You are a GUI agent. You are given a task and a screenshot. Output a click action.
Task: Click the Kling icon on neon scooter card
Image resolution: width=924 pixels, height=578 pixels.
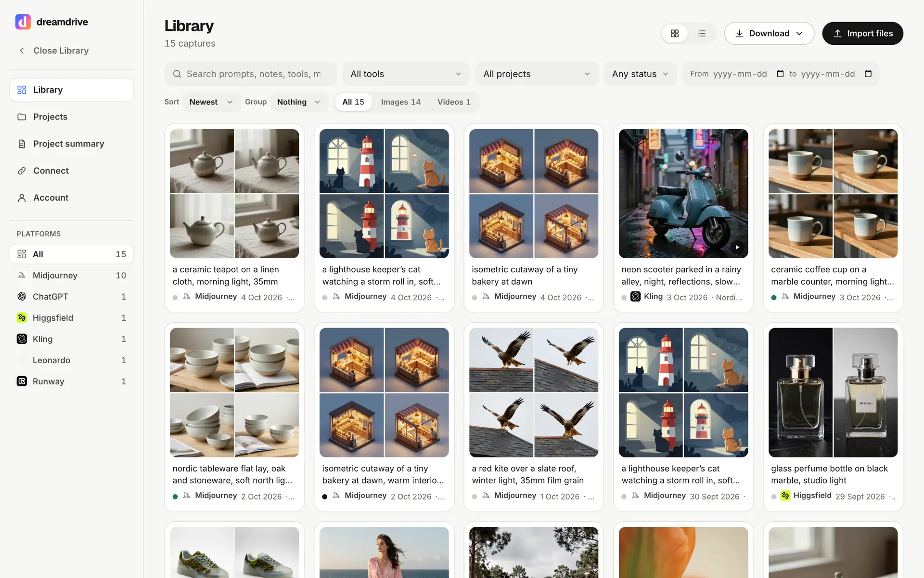[x=635, y=297]
